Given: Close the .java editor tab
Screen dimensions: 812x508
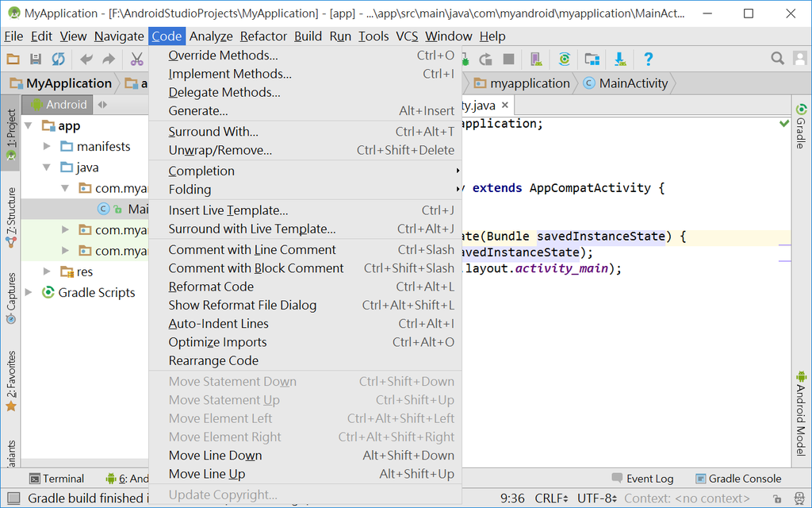Looking at the screenshot, I should (x=505, y=106).
